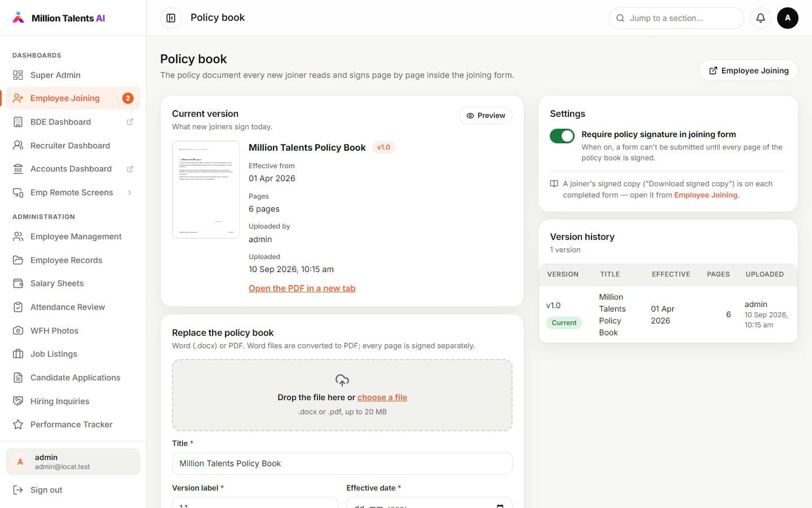This screenshot has width=812, height=508.
Task: Click the UPLOADED column header
Action: click(x=765, y=274)
